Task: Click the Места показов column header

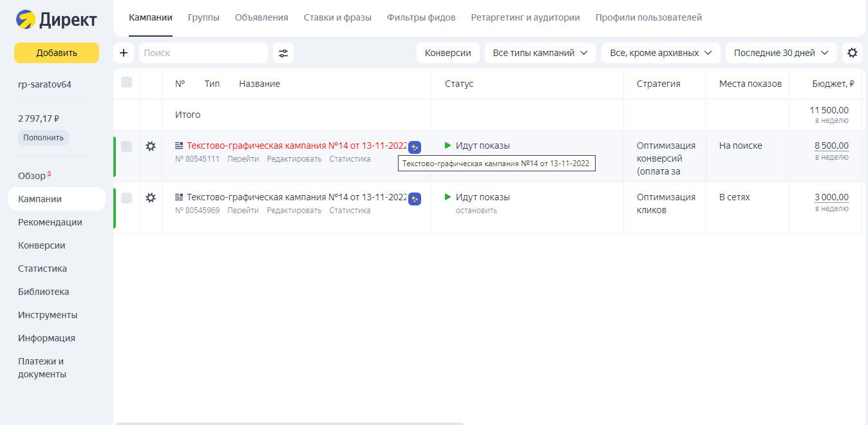Action: [750, 84]
